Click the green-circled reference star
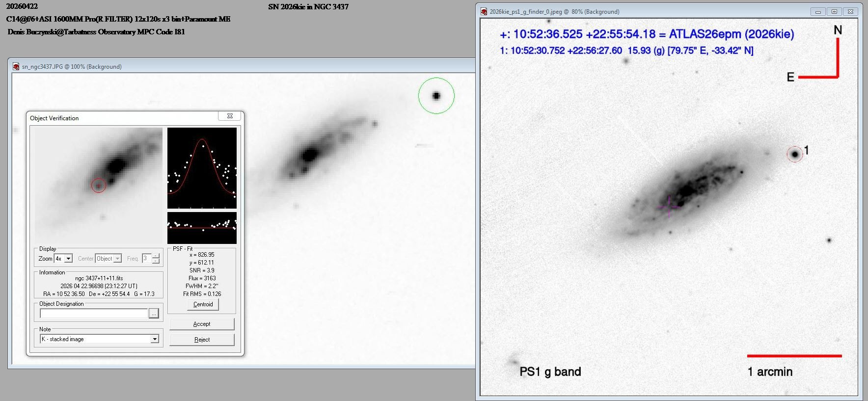Viewport: 868px width, 401px height. pyautogui.click(x=436, y=96)
